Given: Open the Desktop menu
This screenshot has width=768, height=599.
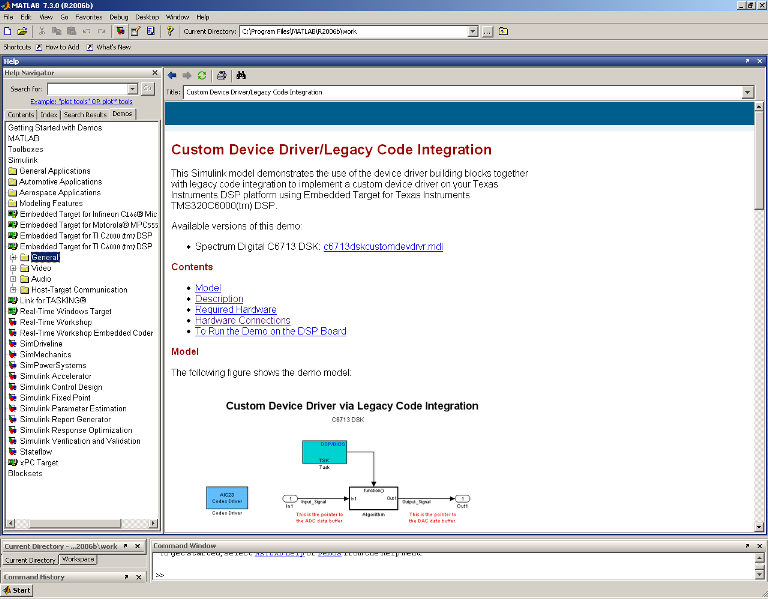Looking at the screenshot, I should pyautogui.click(x=147, y=17).
